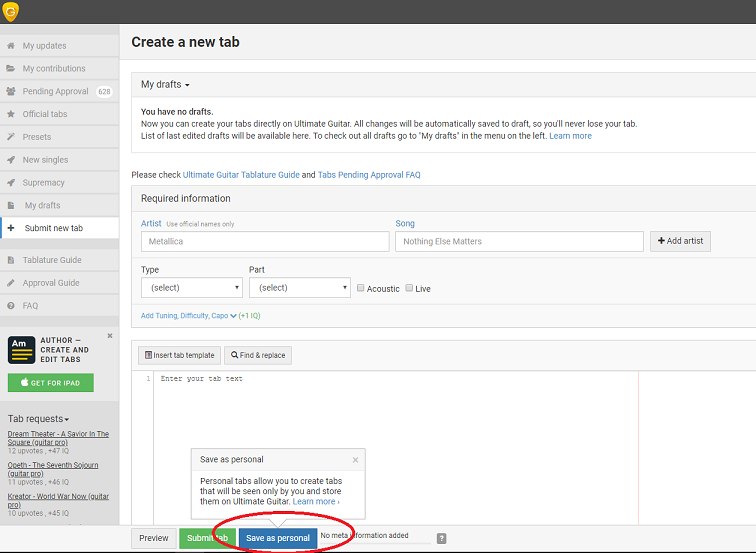The width and height of the screenshot is (756, 553).
Task: Open Pending Approval in sidebar
Action: tap(59, 91)
